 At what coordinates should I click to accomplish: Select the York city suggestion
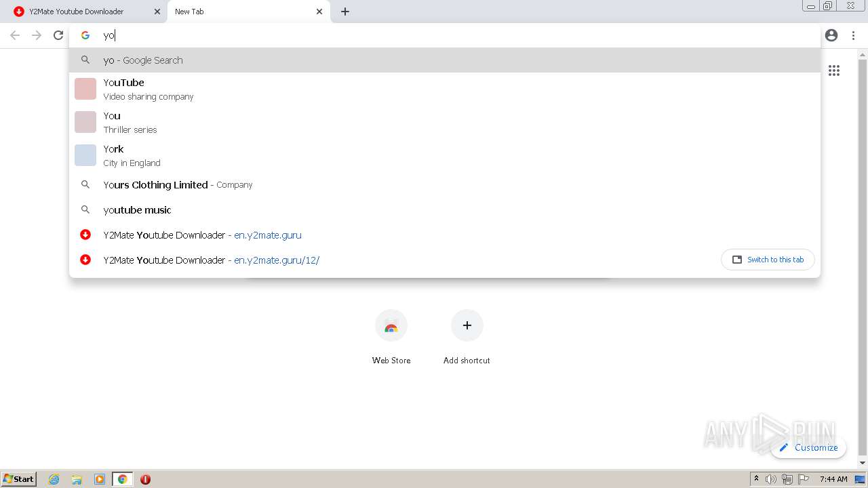pos(445,155)
